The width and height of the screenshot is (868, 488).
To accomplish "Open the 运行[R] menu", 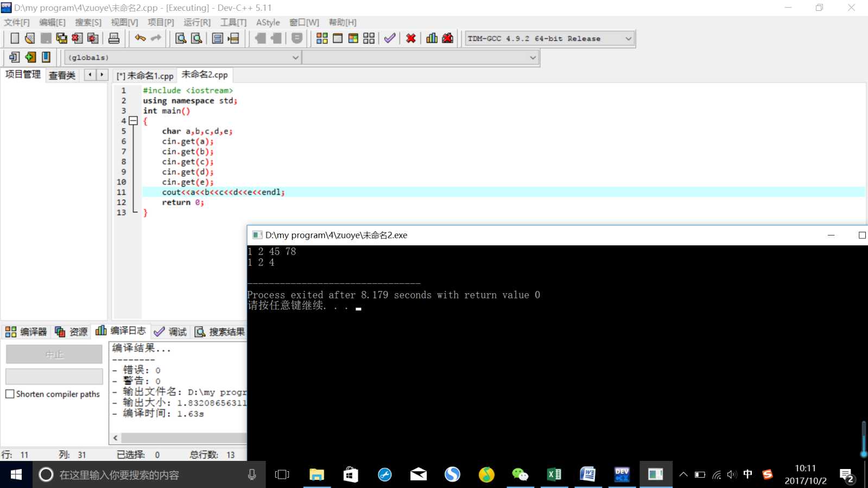I will 197,22.
